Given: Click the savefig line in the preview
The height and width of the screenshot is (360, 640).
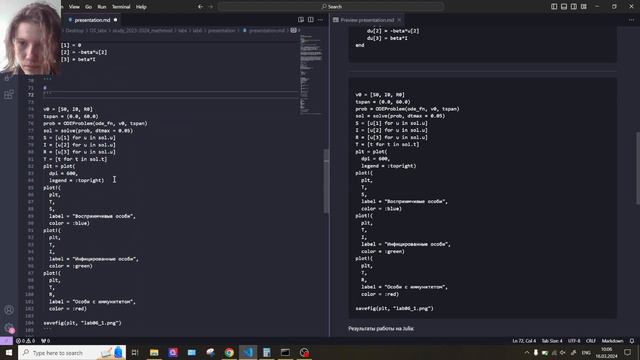Looking at the screenshot, I should [394, 308].
